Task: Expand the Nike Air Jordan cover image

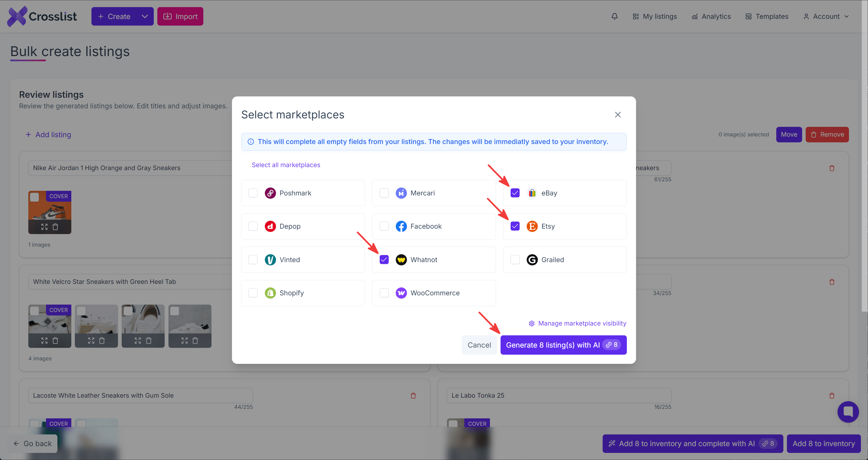Action: tap(44, 227)
